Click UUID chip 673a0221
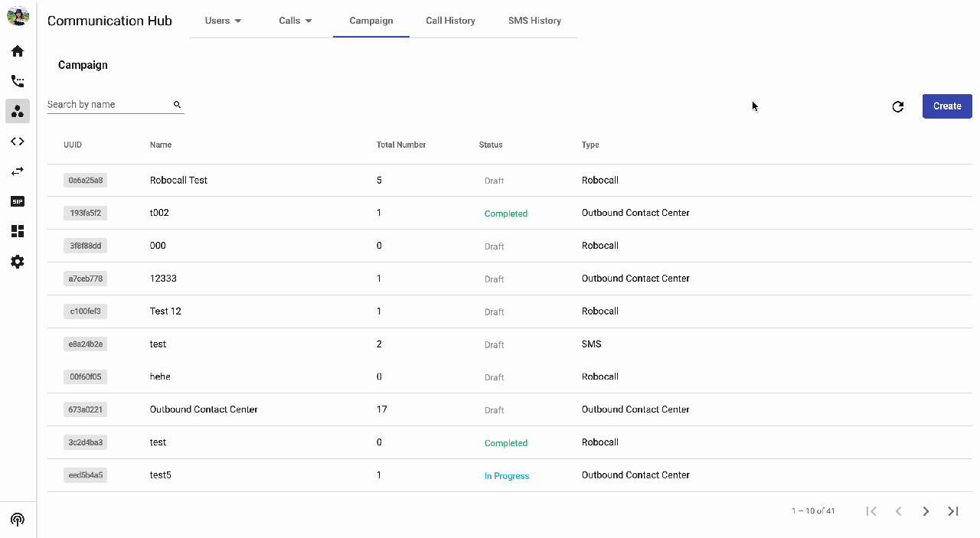The width and height of the screenshot is (980, 538). [85, 409]
